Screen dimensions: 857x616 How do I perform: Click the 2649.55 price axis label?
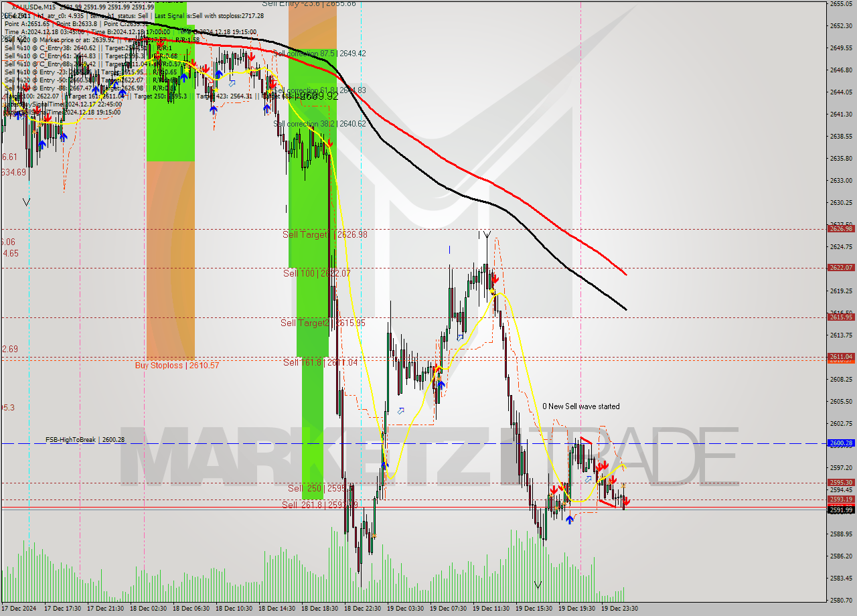841,48
